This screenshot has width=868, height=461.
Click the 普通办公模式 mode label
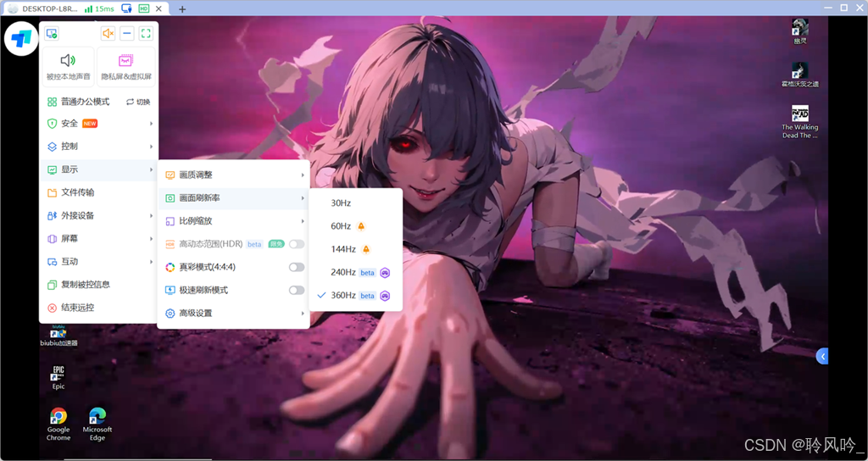pyautogui.click(x=86, y=102)
